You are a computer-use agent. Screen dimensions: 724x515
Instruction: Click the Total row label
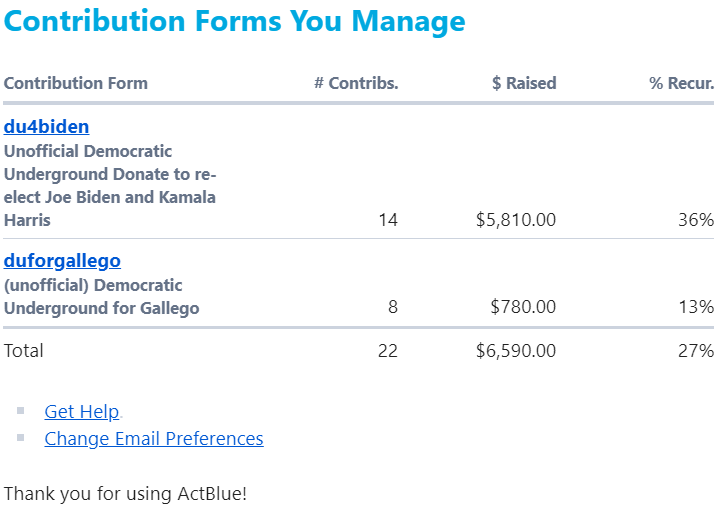click(24, 351)
